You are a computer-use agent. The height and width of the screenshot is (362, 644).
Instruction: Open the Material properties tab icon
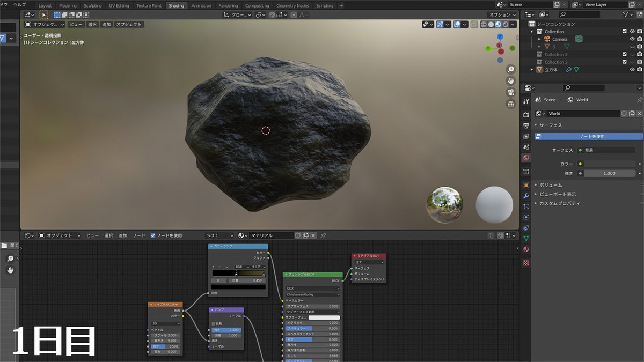(526, 249)
